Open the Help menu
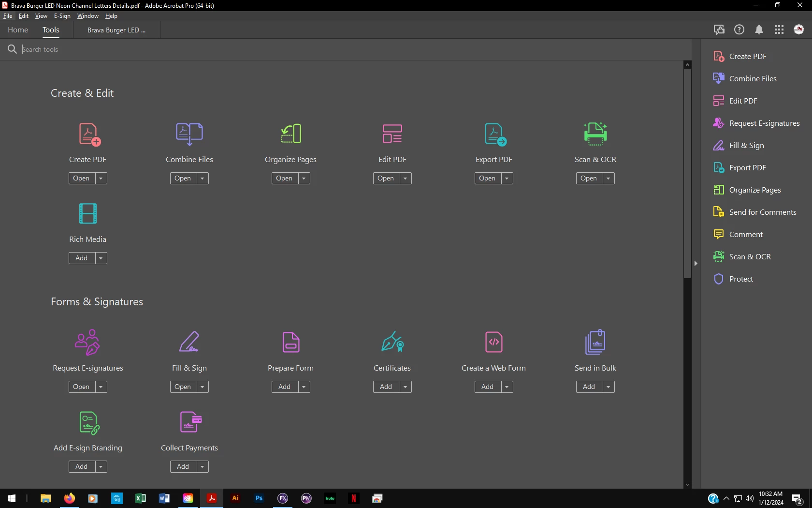Image resolution: width=812 pixels, height=508 pixels. [111, 16]
